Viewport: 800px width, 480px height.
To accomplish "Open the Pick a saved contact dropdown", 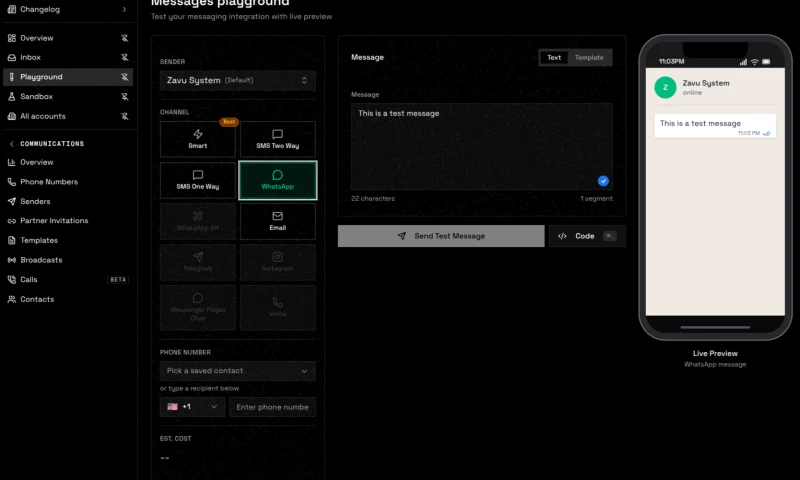I will pos(238,371).
